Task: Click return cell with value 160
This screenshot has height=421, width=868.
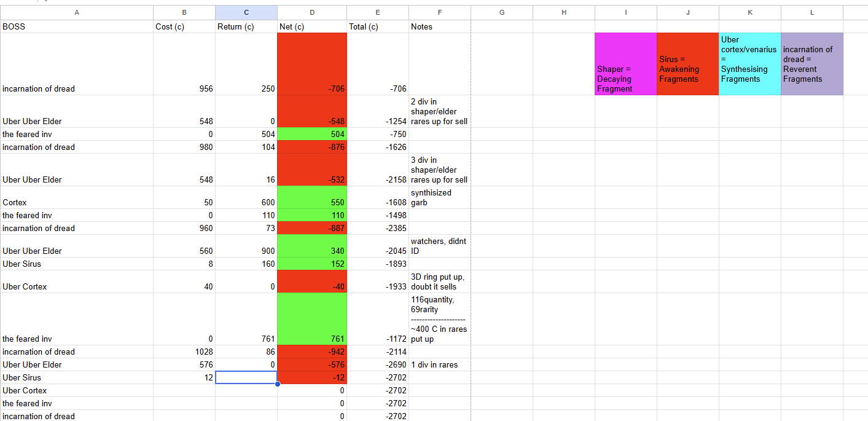Action: point(246,264)
